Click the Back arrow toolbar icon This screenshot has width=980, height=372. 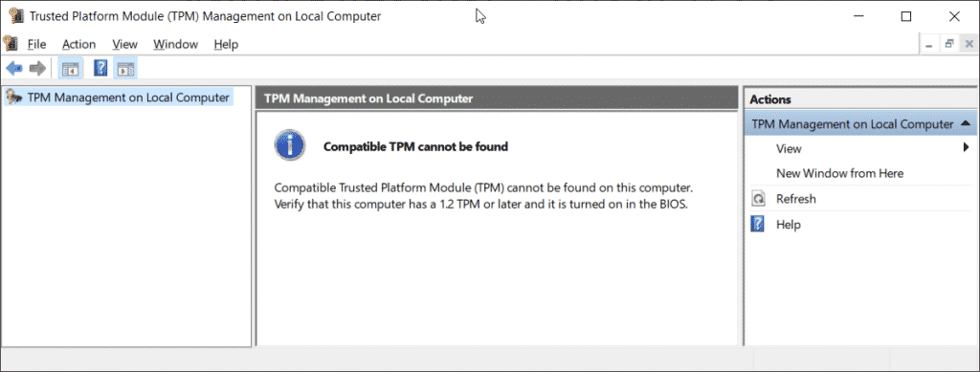(14, 68)
